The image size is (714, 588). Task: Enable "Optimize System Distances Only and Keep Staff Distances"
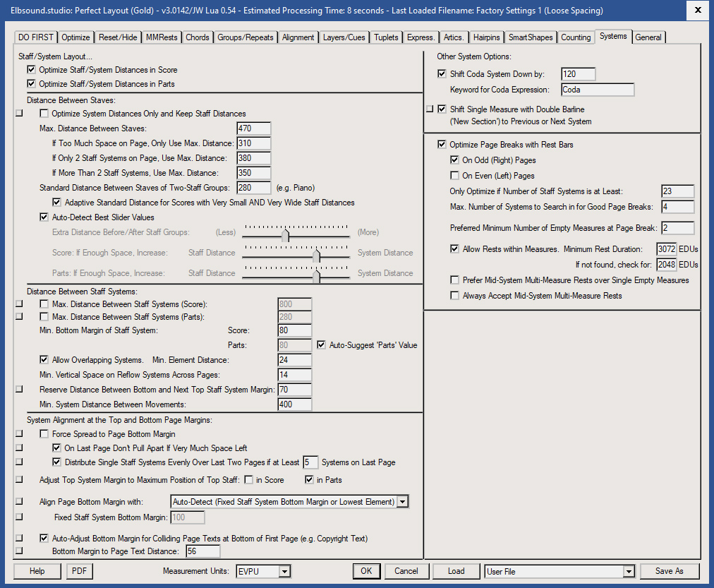pos(44,113)
